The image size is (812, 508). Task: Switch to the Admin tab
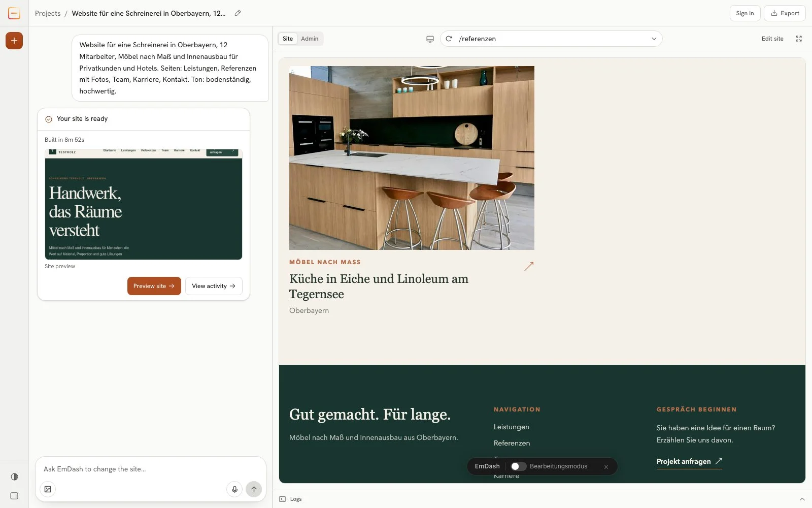[310, 39]
